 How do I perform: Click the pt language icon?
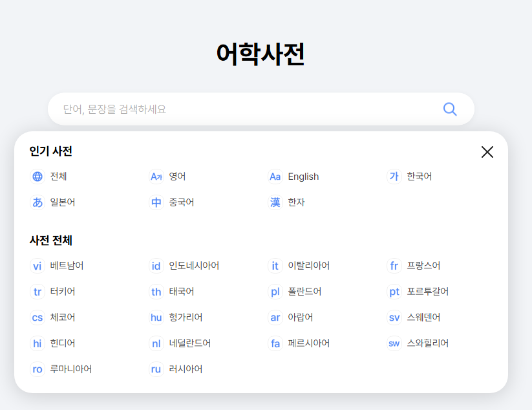(x=394, y=292)
